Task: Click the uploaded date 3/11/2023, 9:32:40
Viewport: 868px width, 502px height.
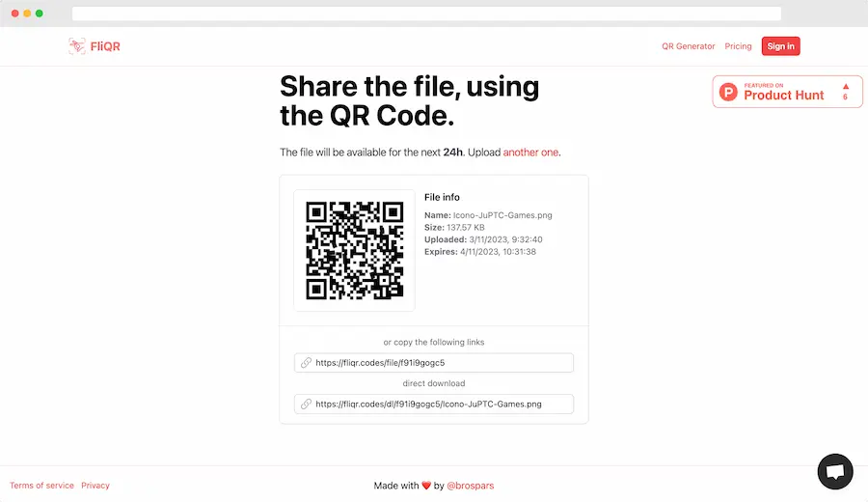Action: coord(505,239)
